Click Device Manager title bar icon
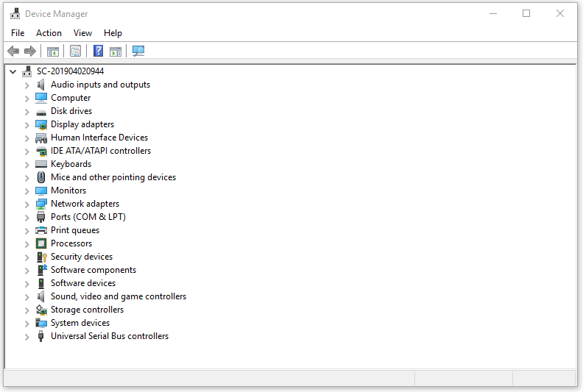This screenshot has height=392, width=583. tap(15, 14)
